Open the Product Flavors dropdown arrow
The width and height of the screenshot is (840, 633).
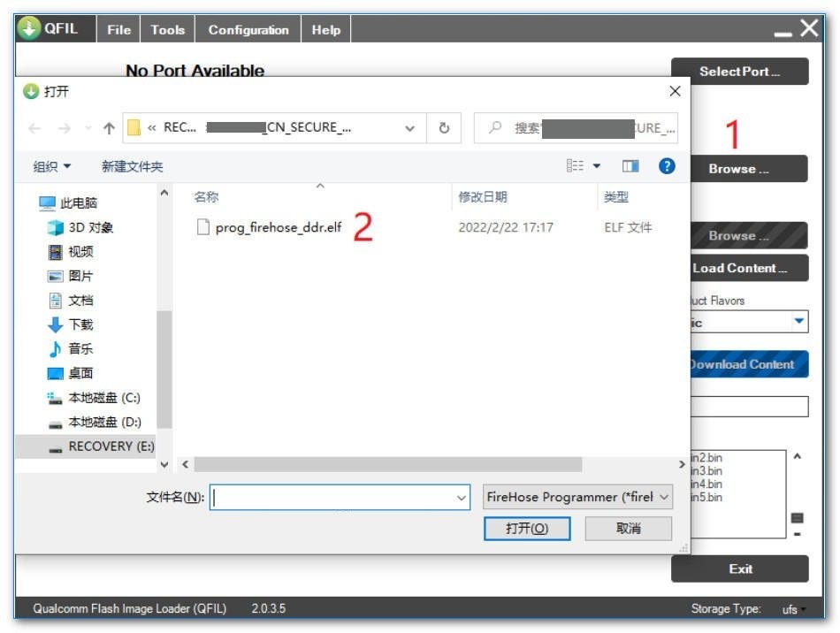798,321
